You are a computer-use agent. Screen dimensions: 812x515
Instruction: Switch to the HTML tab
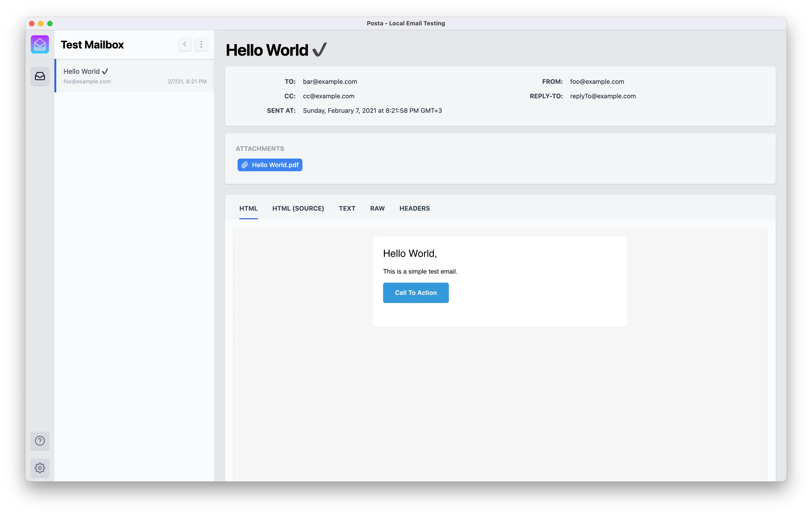coord(248,208)
